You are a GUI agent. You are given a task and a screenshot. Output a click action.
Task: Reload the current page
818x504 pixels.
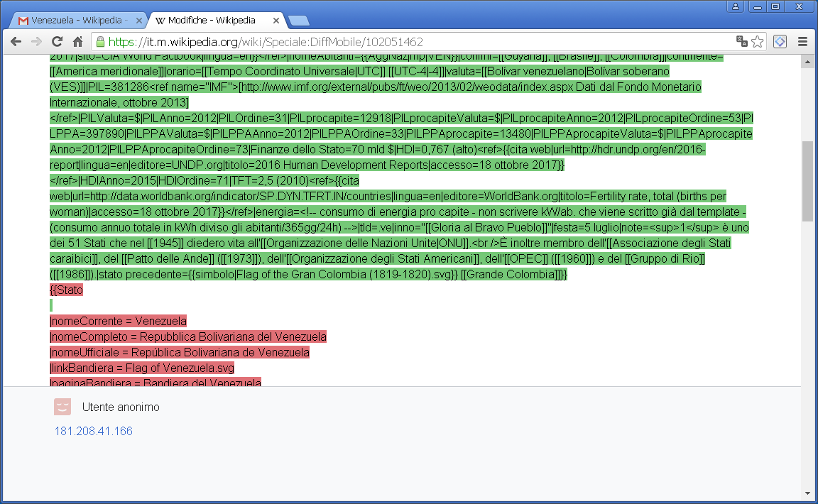point(58,41)
